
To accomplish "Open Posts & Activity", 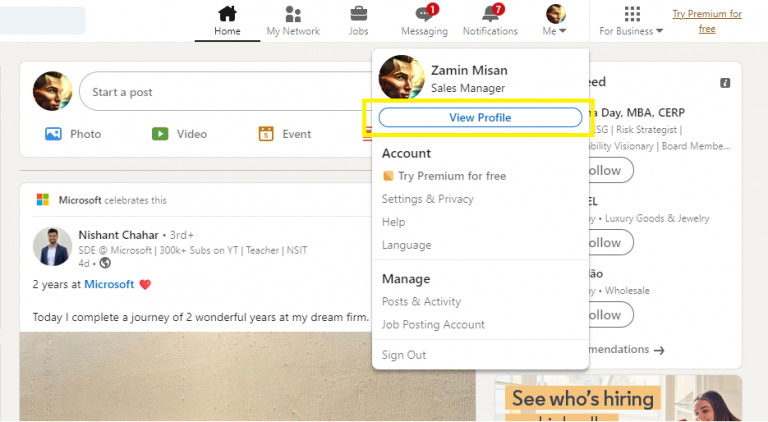I will pos(421,302).
